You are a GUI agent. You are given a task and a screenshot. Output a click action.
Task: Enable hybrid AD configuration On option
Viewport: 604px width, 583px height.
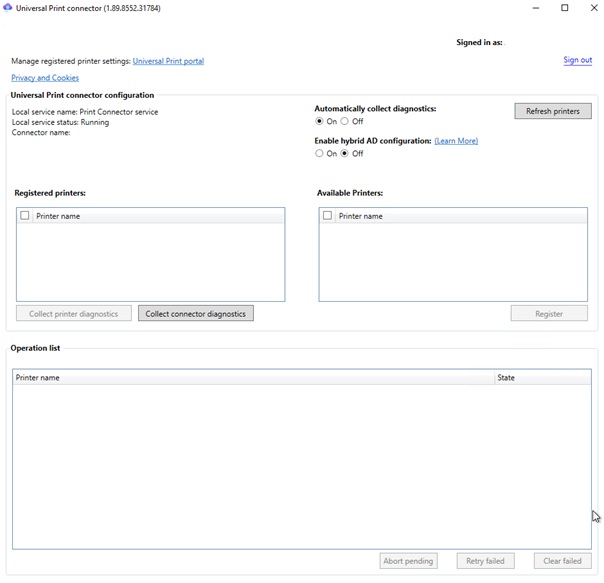(x=319, y=153)
